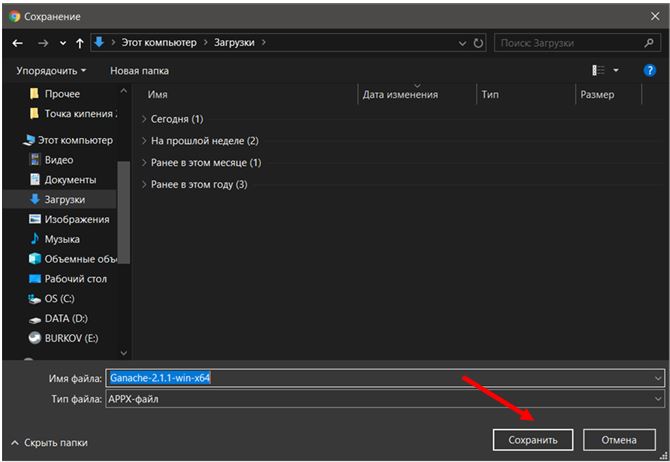
Task: Open the Изображения folder in sidebar
Action: 76,219
